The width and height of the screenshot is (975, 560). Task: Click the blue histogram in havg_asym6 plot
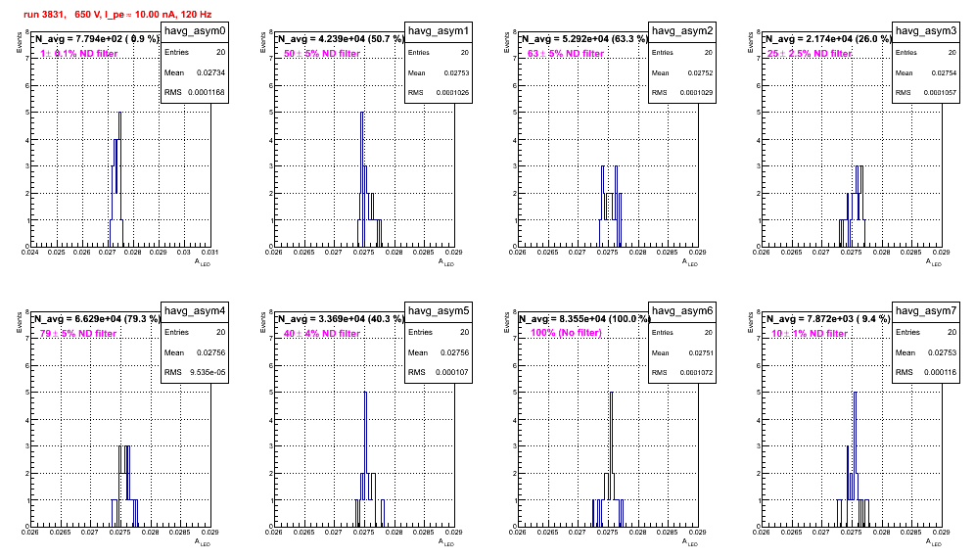click(x=608, y=460)
